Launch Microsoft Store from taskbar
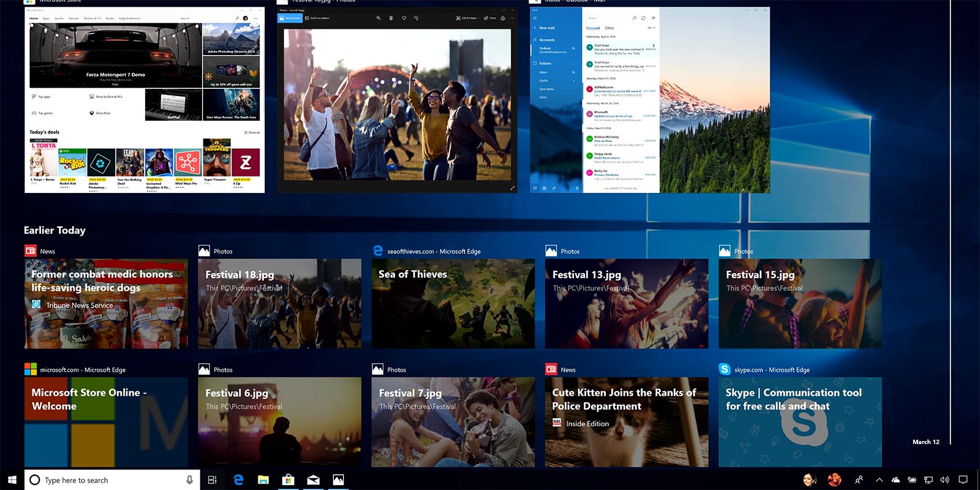Viewport: 980px width, 490px height. tap(288, 480)
